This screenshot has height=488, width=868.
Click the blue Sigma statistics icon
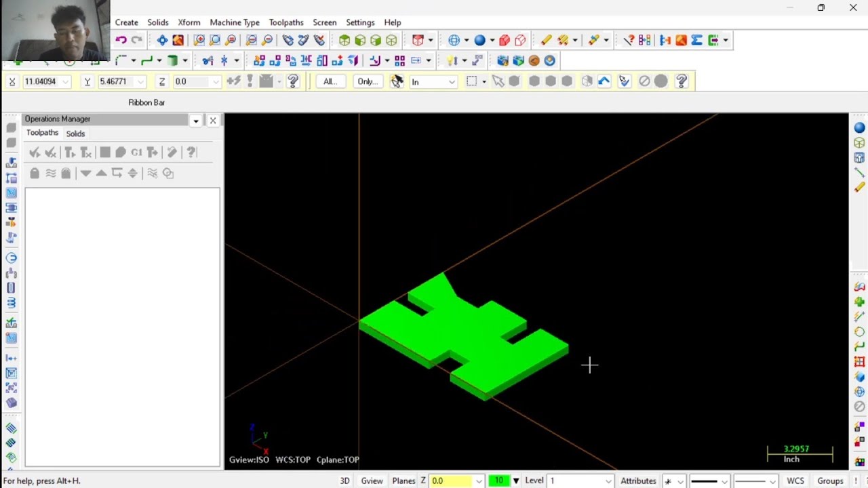696,40
